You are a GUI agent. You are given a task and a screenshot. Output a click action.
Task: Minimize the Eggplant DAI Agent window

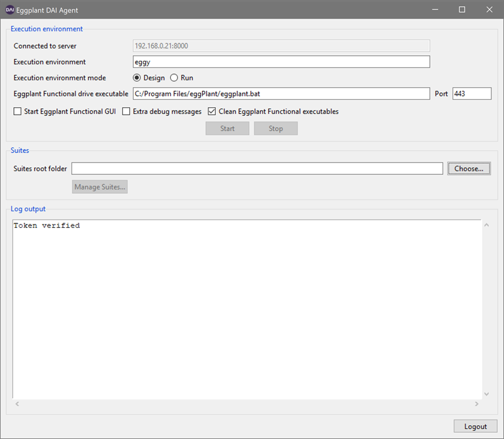coord(435,9)
